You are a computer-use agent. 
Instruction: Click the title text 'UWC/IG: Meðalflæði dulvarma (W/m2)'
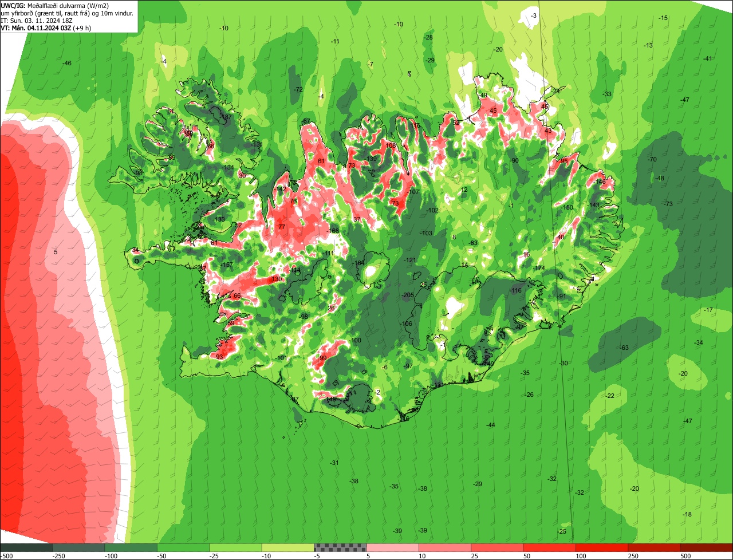(x=55, y=5)
